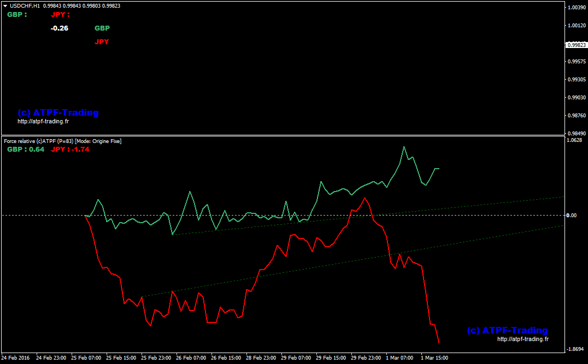The width and height of the screenshot is (588, 364).
Task: Click '(c) ATPF-Trading' label in upper chart
Action: point(58,112)
